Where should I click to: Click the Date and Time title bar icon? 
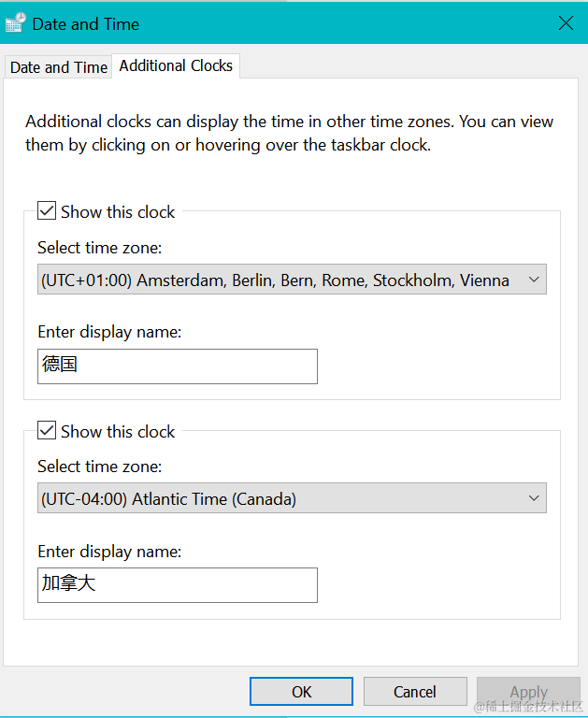pos(15,23)
